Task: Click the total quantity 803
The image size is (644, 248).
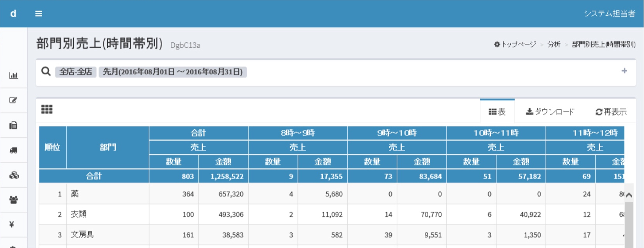Action: 188,176
